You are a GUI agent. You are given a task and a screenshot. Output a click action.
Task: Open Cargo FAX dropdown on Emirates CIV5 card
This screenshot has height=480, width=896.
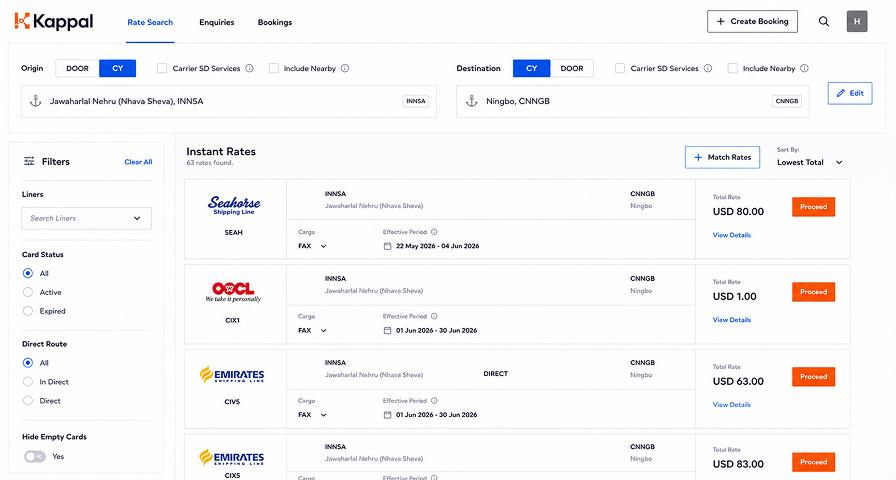pos(312,415)
